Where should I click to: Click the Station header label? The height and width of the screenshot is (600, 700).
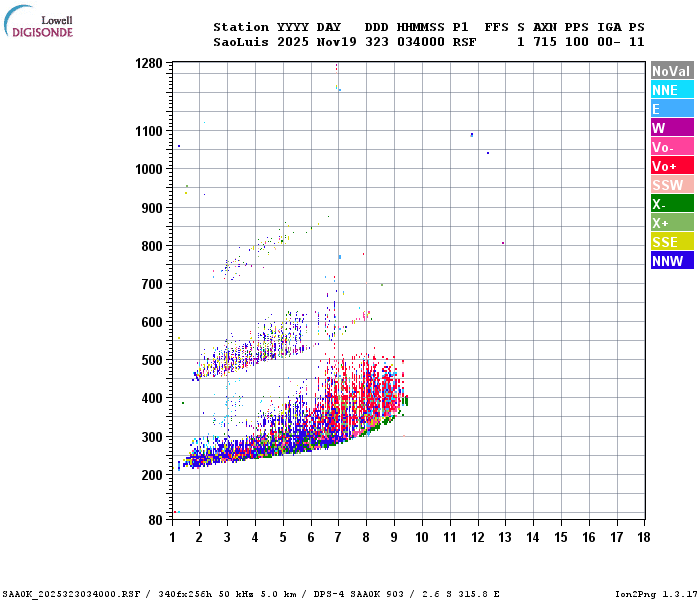point(241,27)
